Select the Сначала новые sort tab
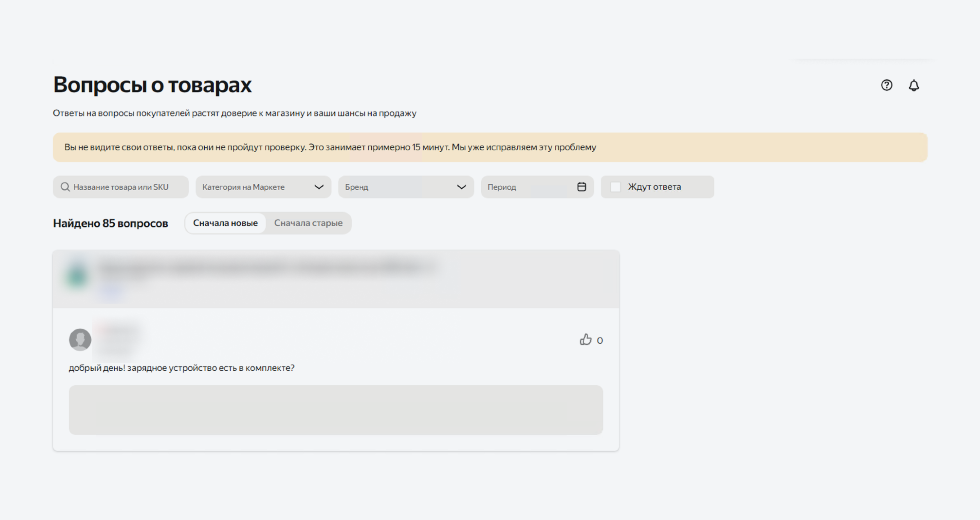980x520 pixels. coord(226,223)
